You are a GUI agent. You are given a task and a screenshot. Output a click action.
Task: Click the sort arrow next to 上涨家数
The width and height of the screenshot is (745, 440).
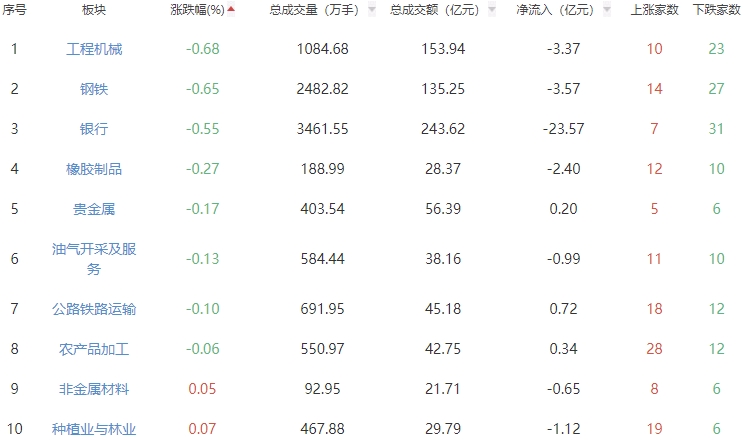coord(686,10)
